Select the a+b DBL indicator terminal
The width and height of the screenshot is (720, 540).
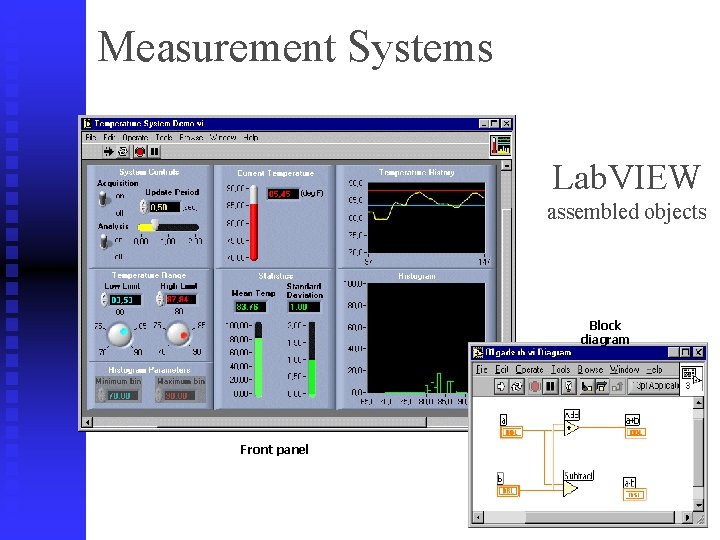click(636, 432)
